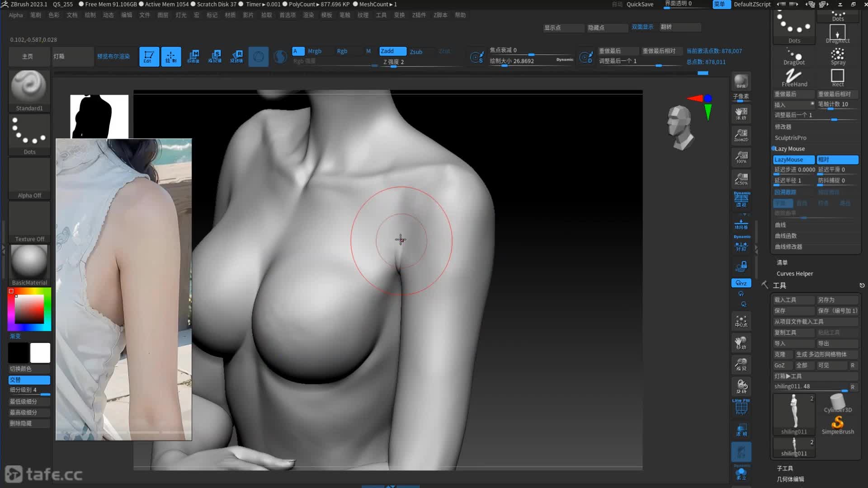Click the QuickSave button
Image resolution: width=868 pixels, height=488 pixels.
pyautogui.click(x=640, y=4)
